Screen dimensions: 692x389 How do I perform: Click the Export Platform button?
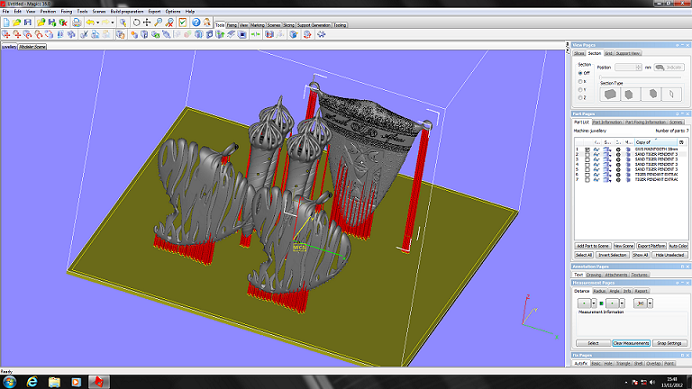(651, 246)
